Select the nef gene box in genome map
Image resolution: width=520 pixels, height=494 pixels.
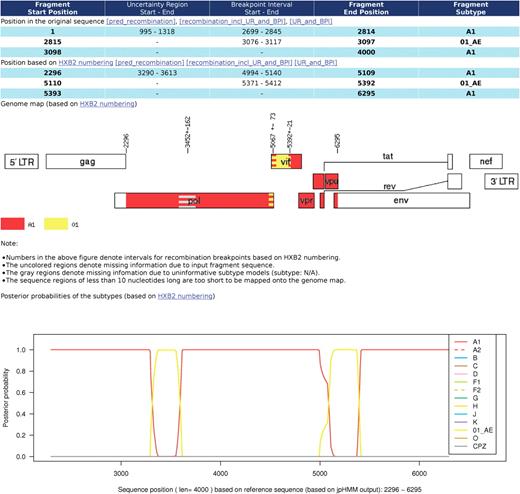click(486, 162)
